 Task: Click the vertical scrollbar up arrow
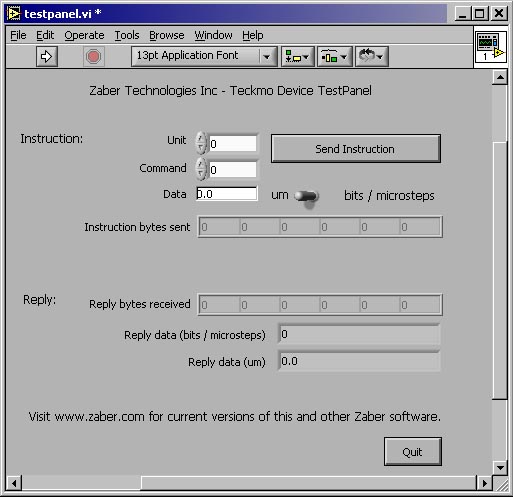tap(500, 78)
